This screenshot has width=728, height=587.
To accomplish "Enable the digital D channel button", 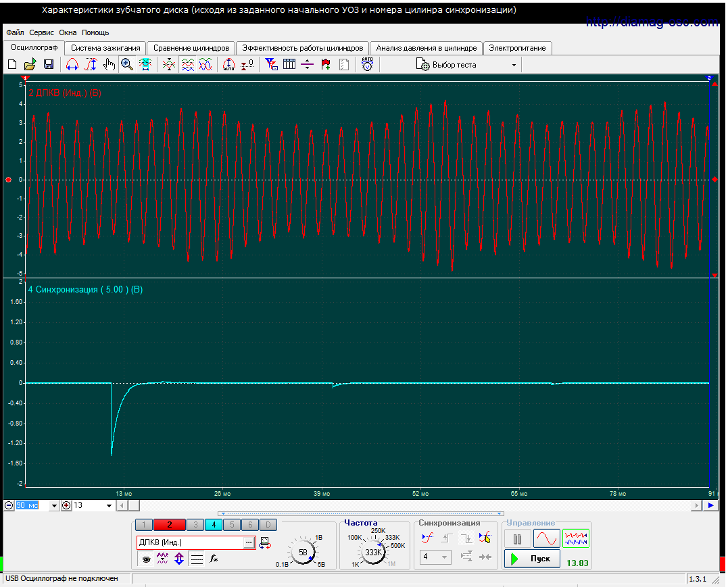I will coord(268,525).
